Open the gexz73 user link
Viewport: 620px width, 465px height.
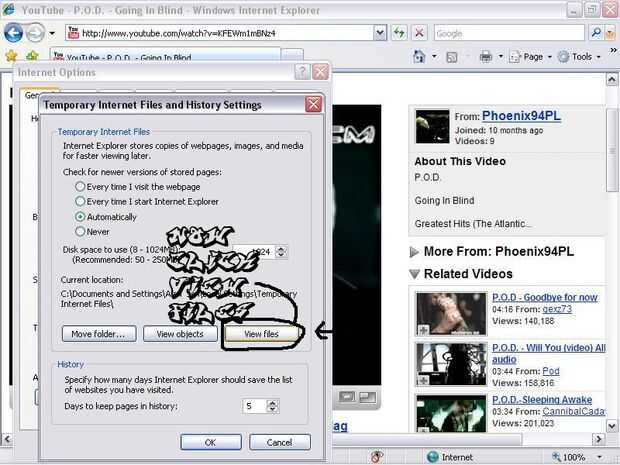tap(557, 309)
